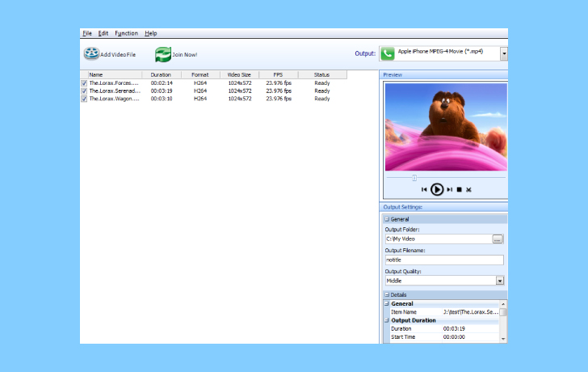Click duration value 00:02:14

point(162,83)
